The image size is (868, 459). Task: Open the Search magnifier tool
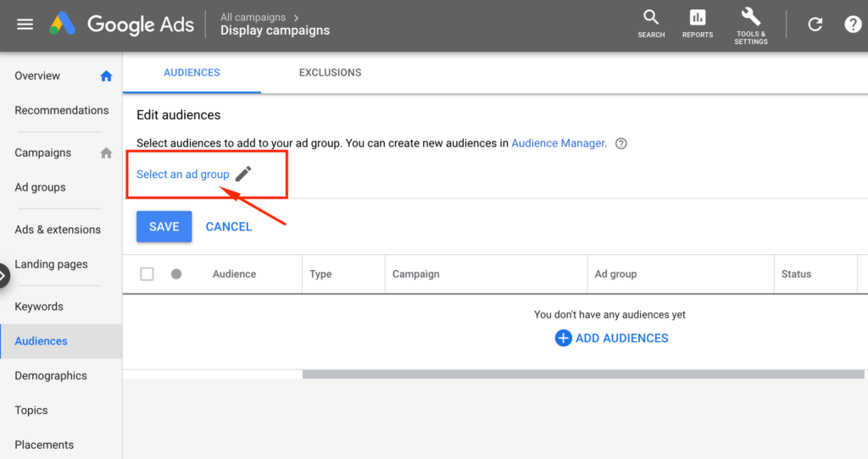[x=651, y=19]
